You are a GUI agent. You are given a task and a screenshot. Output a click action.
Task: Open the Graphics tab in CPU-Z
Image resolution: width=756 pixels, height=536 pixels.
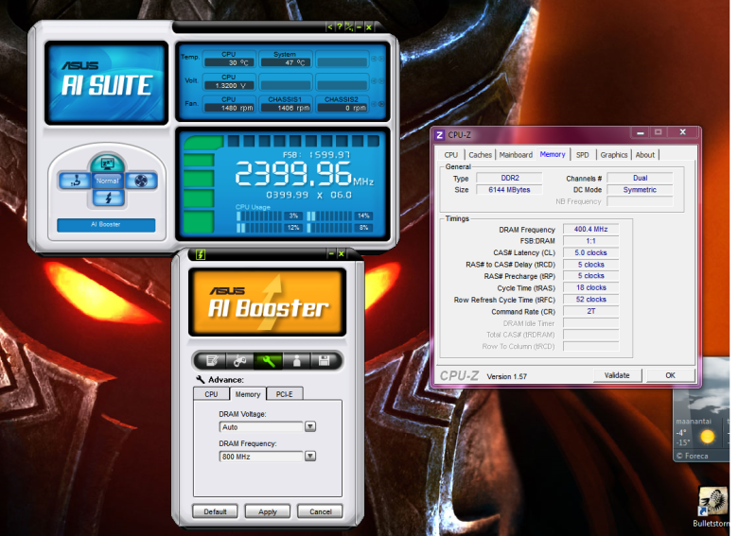(x=614, y=155)
